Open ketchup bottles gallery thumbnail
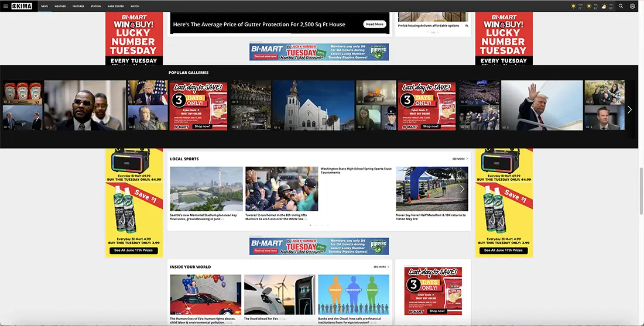The width and height of the screenshot is (644, 326). (x=23, y=92)
